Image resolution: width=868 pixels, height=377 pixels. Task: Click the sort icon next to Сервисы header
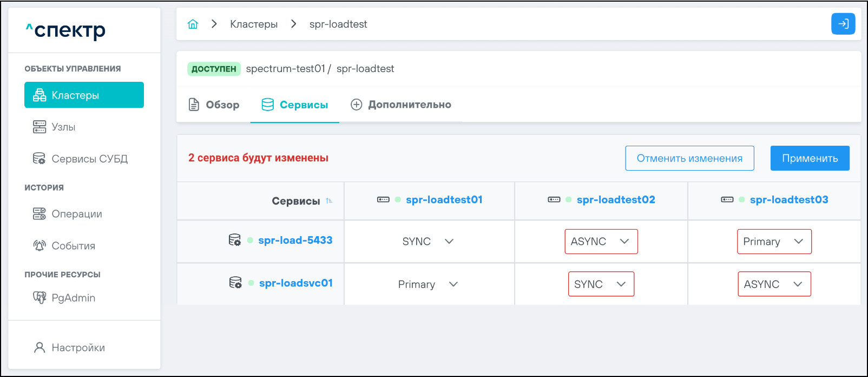(x=329, y=201)
